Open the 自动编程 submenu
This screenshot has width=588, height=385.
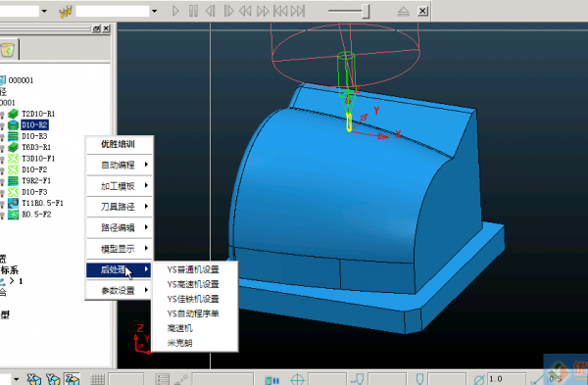pyautogui.click(x=120, y=165)
